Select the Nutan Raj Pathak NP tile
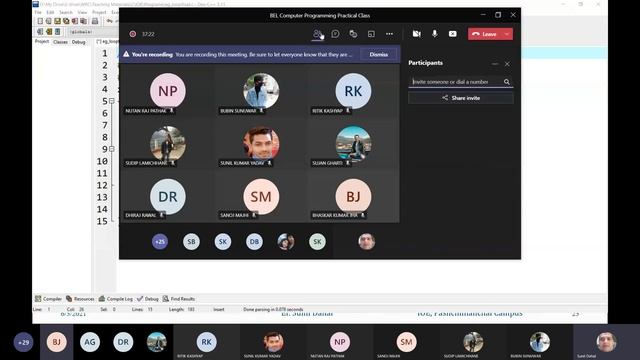 (168, 91)
